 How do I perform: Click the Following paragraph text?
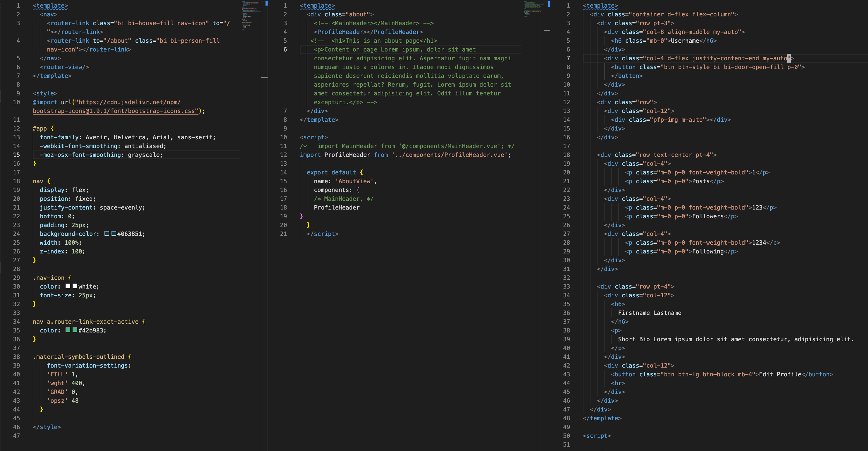708,251
